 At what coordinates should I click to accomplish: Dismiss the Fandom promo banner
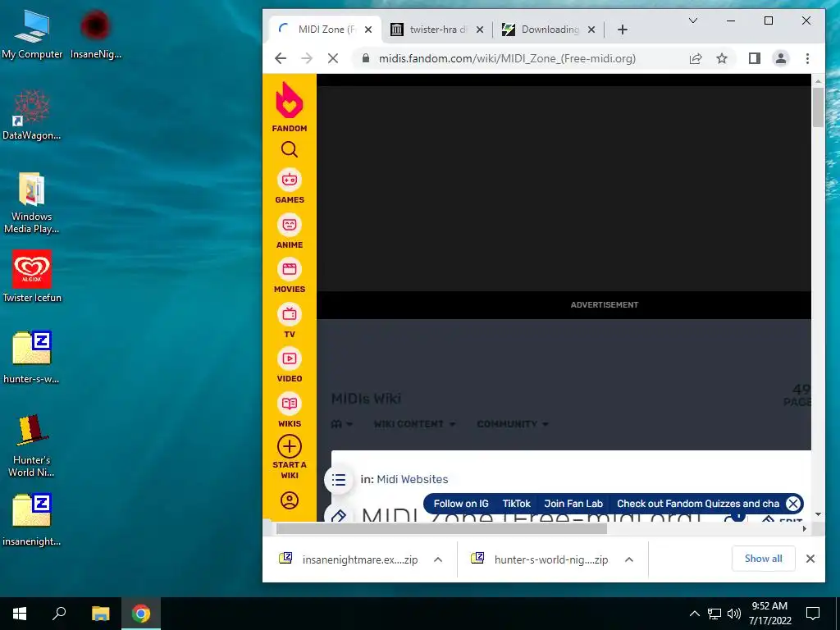click(793, 504)
